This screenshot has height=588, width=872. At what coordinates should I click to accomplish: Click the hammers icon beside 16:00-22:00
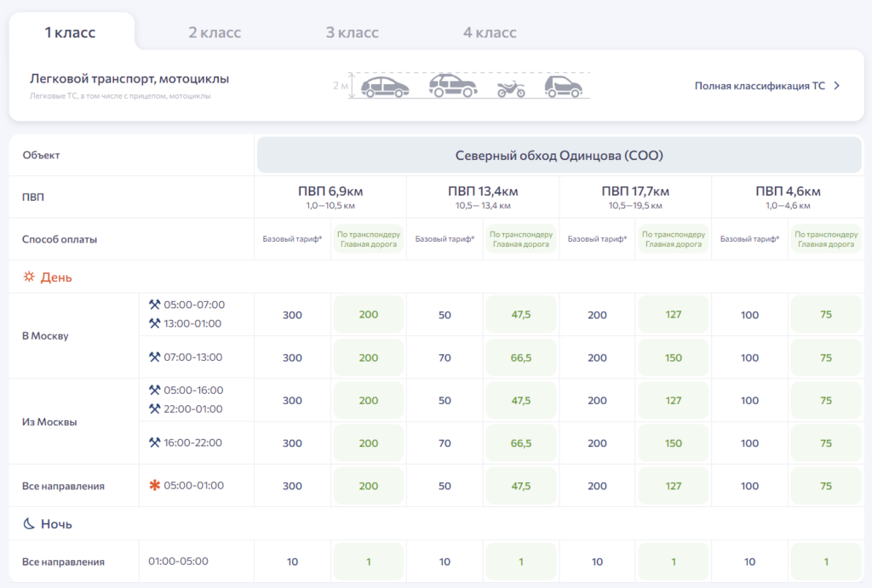tap(154, 442)
